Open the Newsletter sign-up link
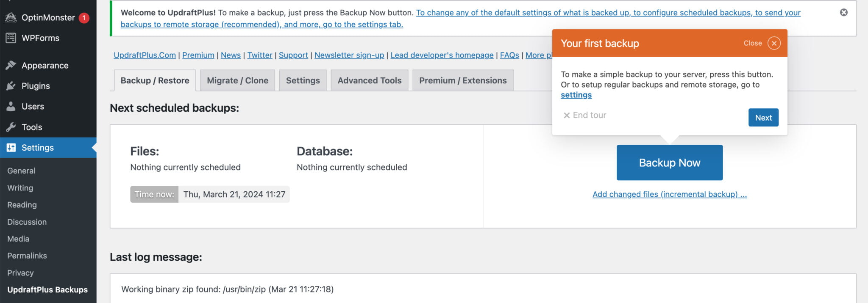Image resolution: width=868 pixels, height=303 pixels. pyautogui.click(x=349, y=55)
